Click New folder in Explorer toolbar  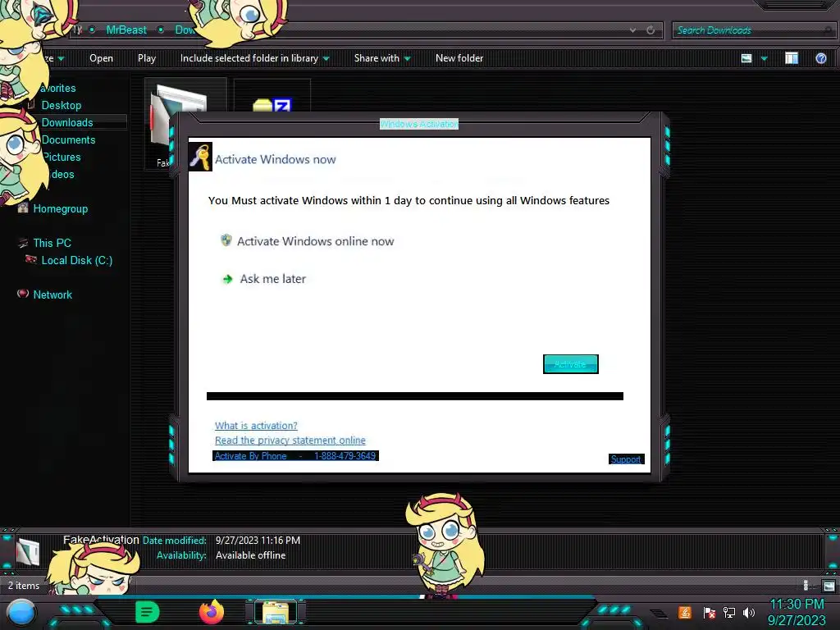(459, 58)
